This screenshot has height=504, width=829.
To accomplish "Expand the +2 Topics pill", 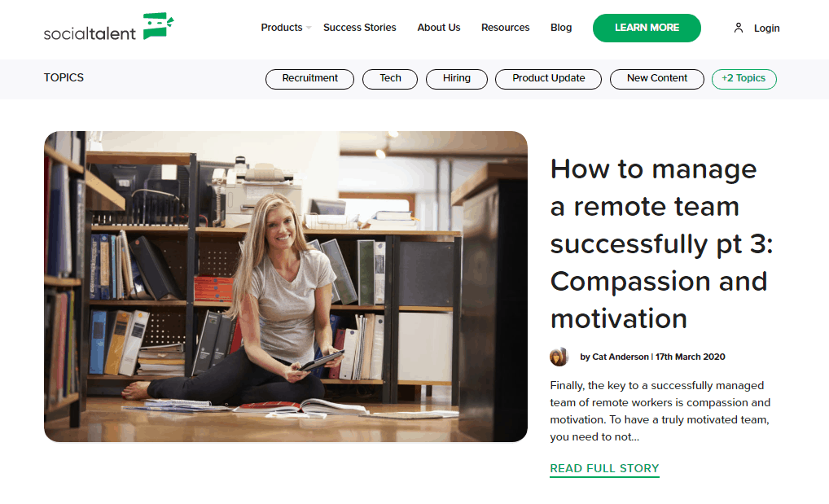I will click(743, 79).
